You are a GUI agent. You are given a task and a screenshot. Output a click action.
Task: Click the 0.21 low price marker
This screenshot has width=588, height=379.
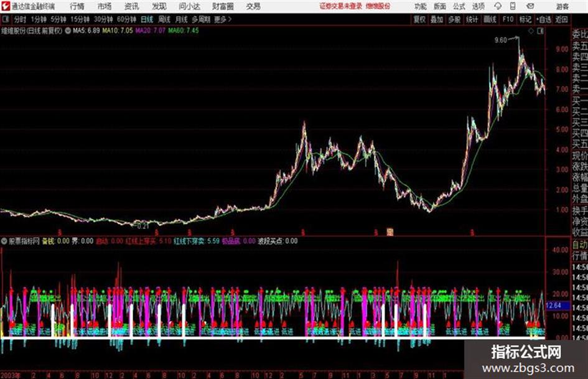pos(143,227)
